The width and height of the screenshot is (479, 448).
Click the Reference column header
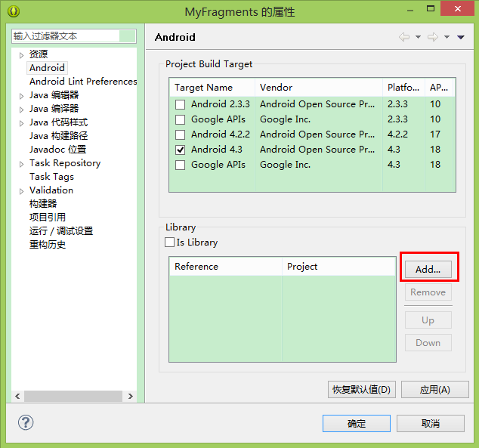coord(226,267)
